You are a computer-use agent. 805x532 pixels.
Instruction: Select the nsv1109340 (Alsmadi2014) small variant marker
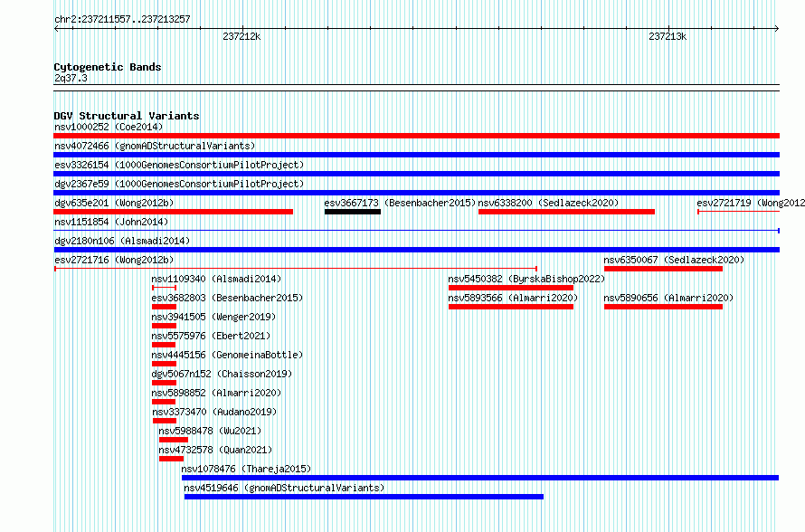click(165, 288)
